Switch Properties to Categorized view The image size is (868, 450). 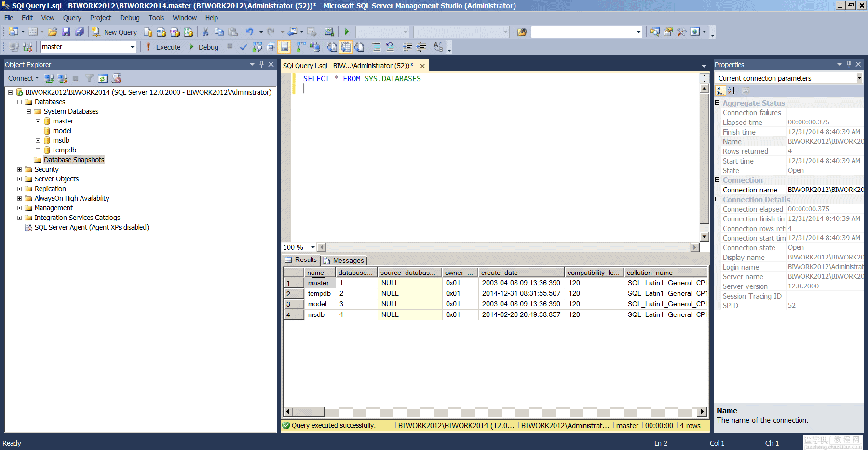[x=720, y=90]
